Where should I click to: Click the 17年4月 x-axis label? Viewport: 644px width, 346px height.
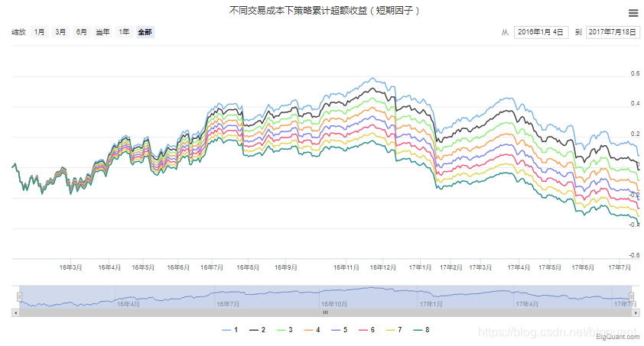coord(519,267)
